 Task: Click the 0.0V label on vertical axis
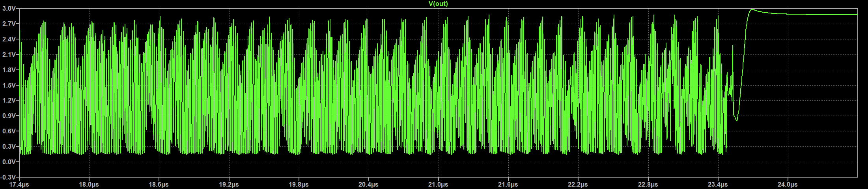pos(9,162)
